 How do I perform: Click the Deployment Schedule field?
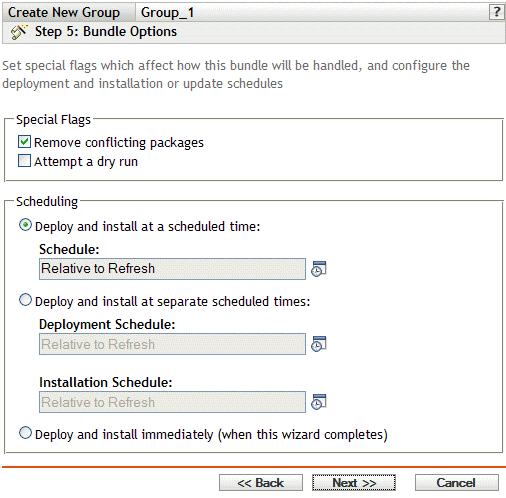click(x=172, y=344)
